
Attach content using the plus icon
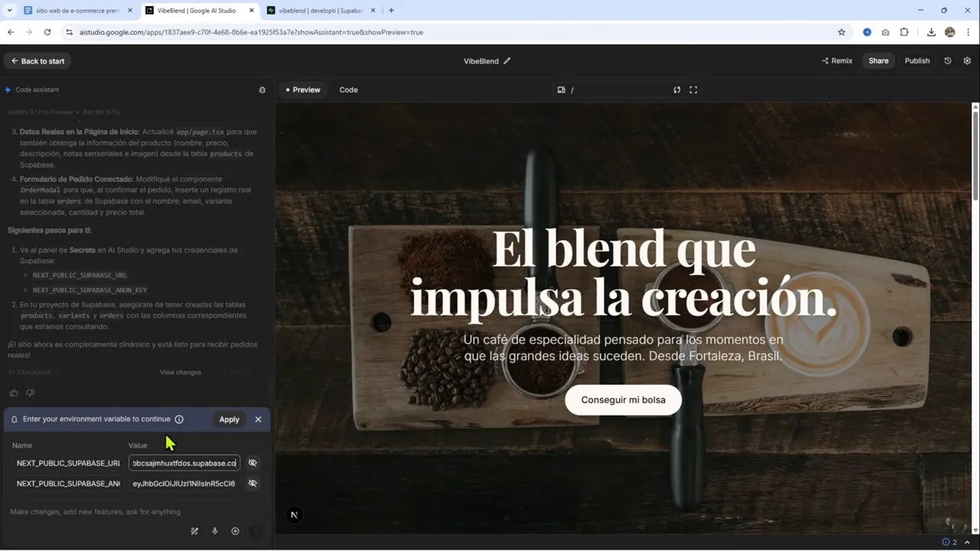click(235, 530)
